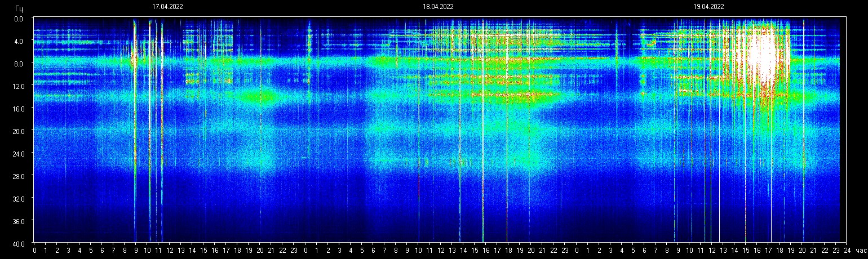Select the 40.0 frequency axis label

pyautogui.click(x=19, y=243)
